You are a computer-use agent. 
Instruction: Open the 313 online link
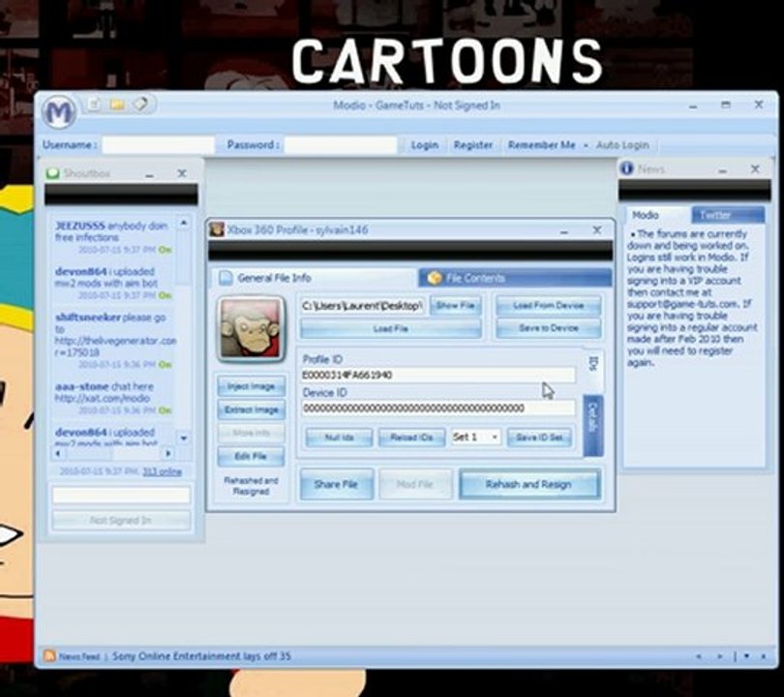coord(162,471)
